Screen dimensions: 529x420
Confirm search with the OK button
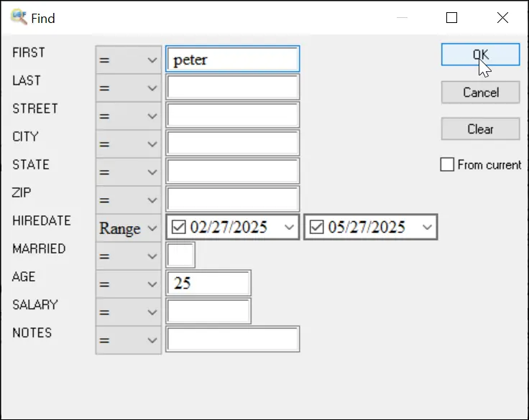coord(480,55)
